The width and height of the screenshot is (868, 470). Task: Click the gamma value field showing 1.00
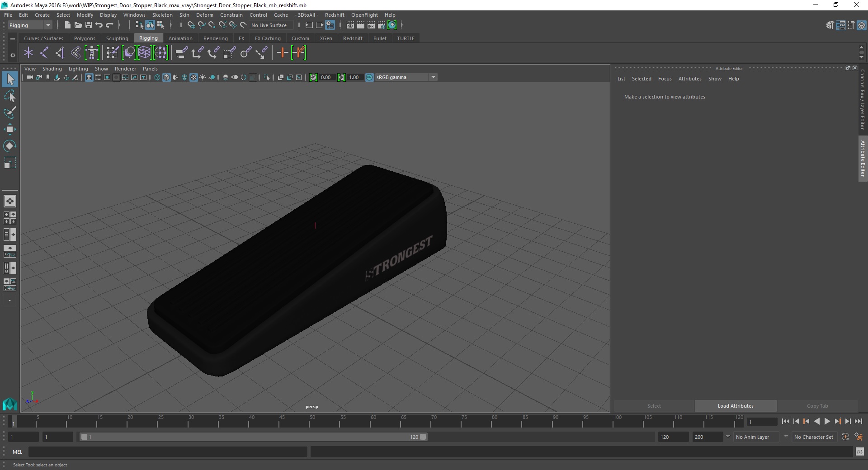355,77
